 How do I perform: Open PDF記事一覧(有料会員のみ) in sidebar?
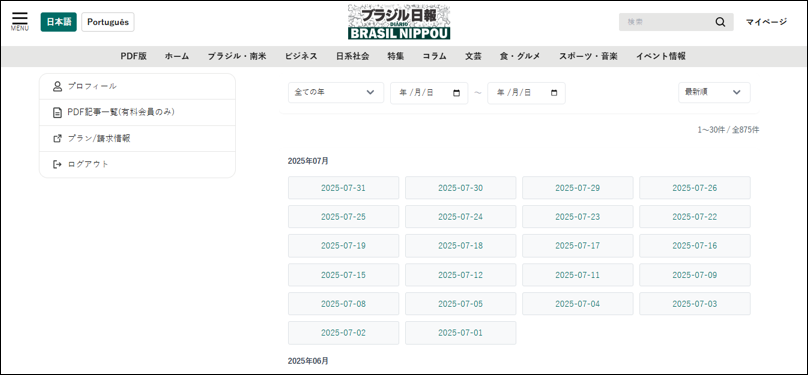tap(137, 112)
